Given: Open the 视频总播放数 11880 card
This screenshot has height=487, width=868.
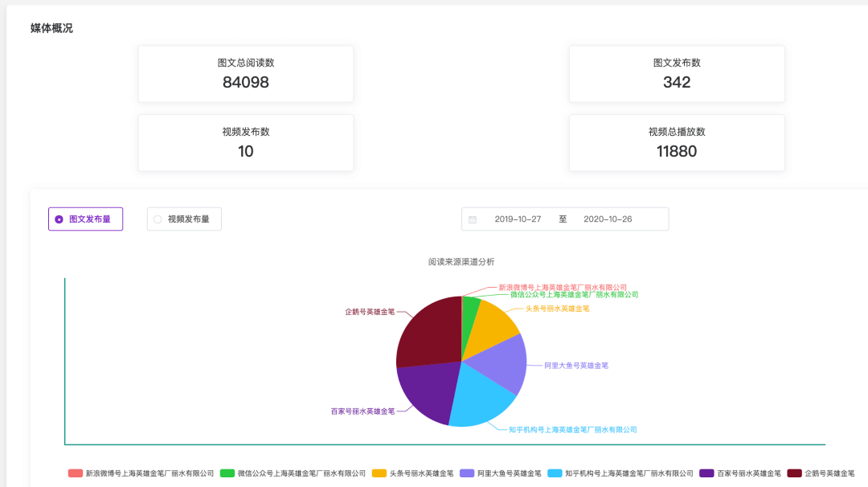Looking at the screenshot, I should 677,143.
